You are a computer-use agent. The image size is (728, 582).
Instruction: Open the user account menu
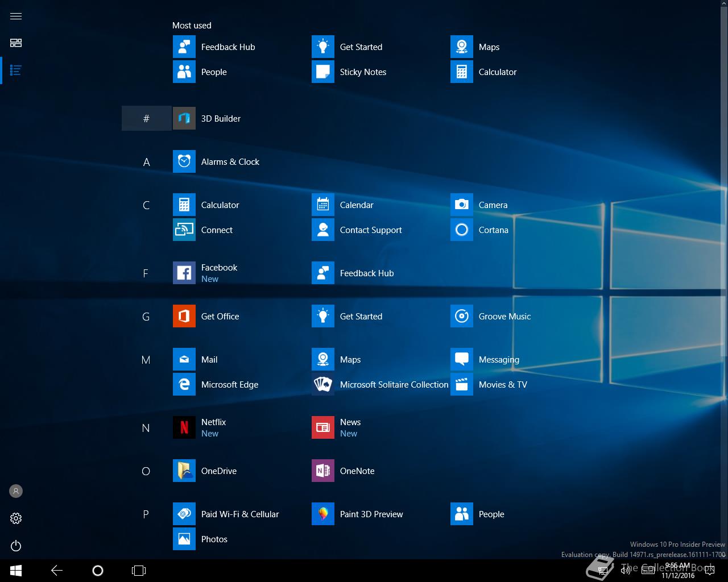16,491
